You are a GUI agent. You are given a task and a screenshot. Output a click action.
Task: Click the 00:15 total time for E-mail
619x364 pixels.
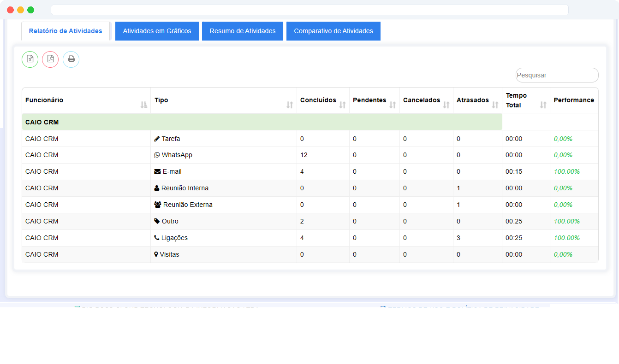coord(514,172)
